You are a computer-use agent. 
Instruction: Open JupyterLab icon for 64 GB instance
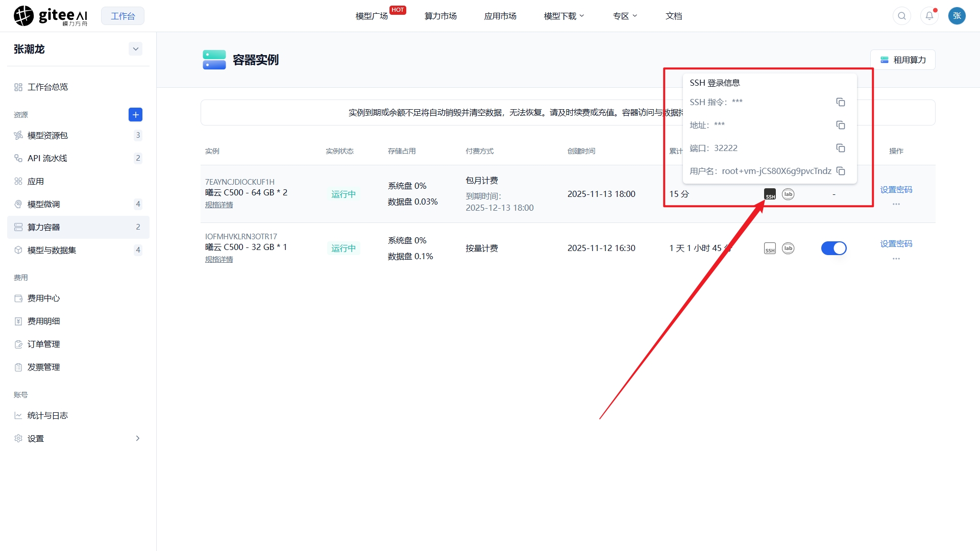click(x=788, y=194)
